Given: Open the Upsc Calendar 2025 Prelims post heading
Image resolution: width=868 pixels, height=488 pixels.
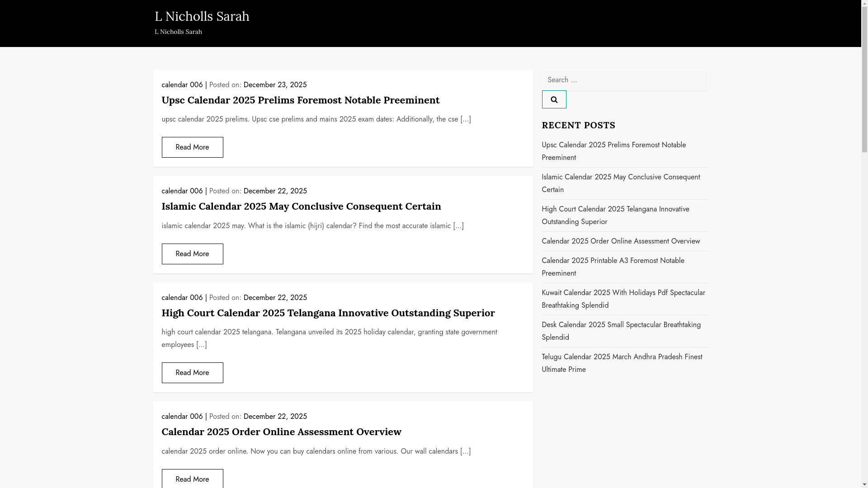Looking at the screenshot, I should click(300, 100).
